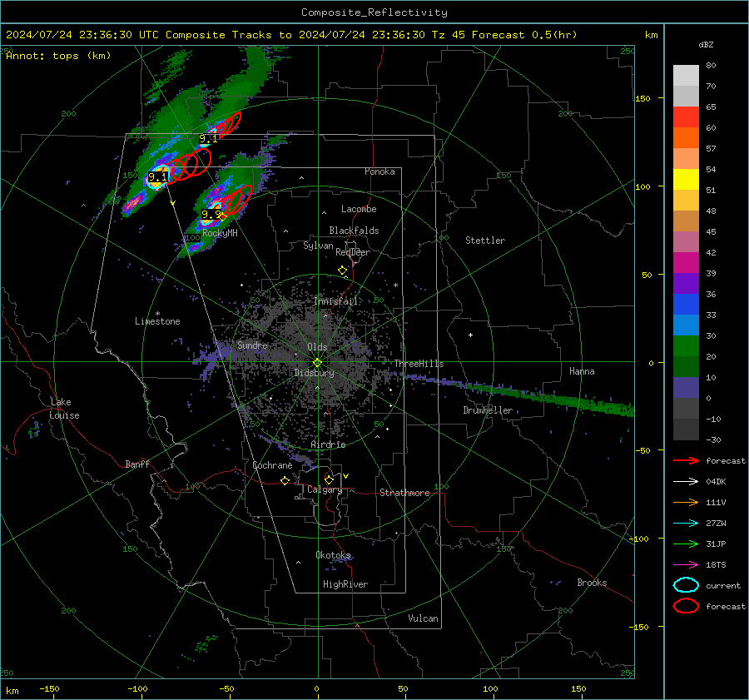This screenshot has height=700, width=749.
Task: Click the white 04DK arrow in legend
Action: [686, 482]
